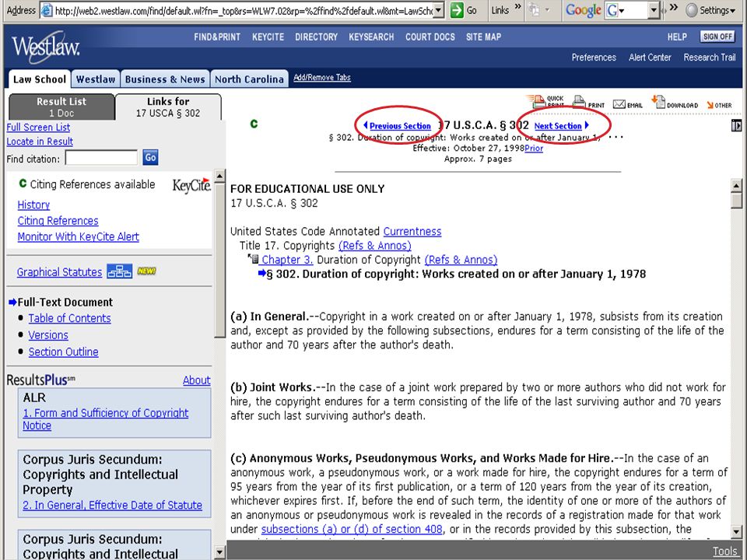Open the KEYCITE menu

coord(268,37)
